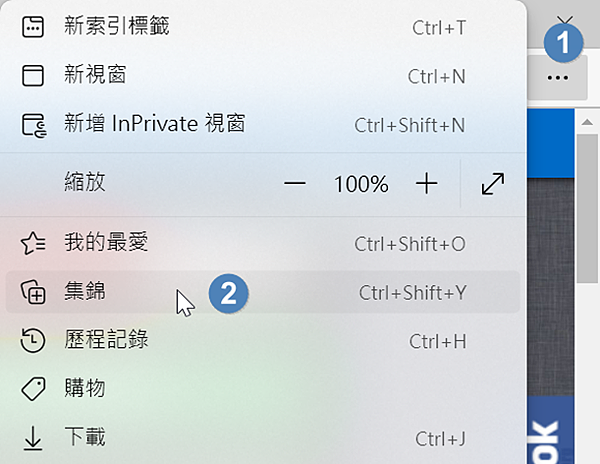This screenshot has height=464, width=600.
Task: Click the Collections icon
Action: pyautogui.click(x=34, y=292)
